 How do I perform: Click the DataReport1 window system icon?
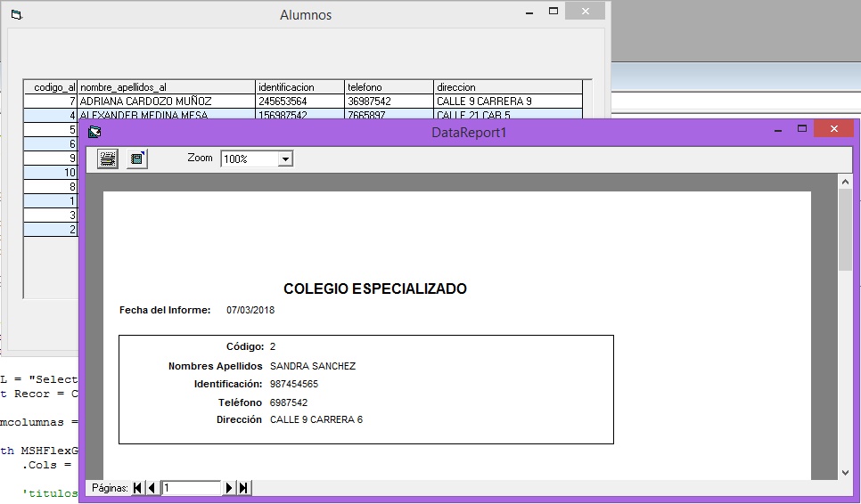pyautogui.click(x=94, y=132)
